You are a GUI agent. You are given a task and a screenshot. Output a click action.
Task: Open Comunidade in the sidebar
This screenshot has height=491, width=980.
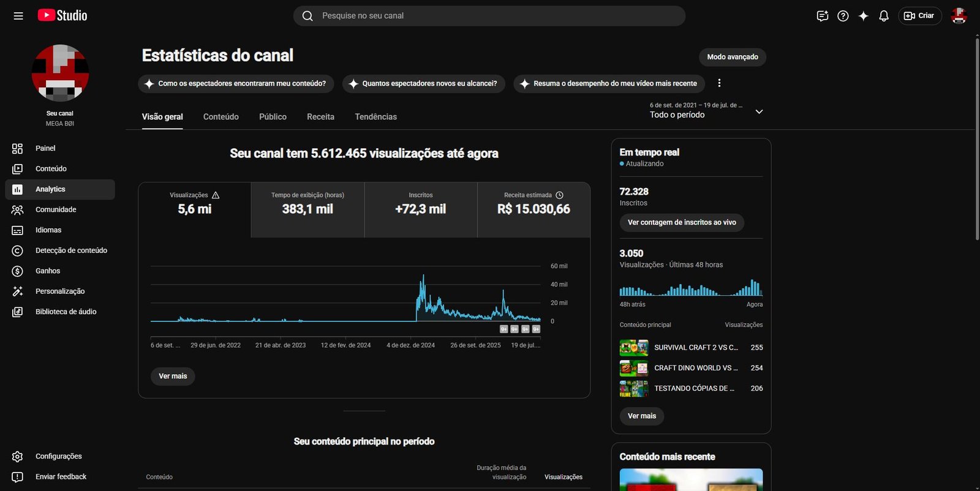(x=60, y=210)
